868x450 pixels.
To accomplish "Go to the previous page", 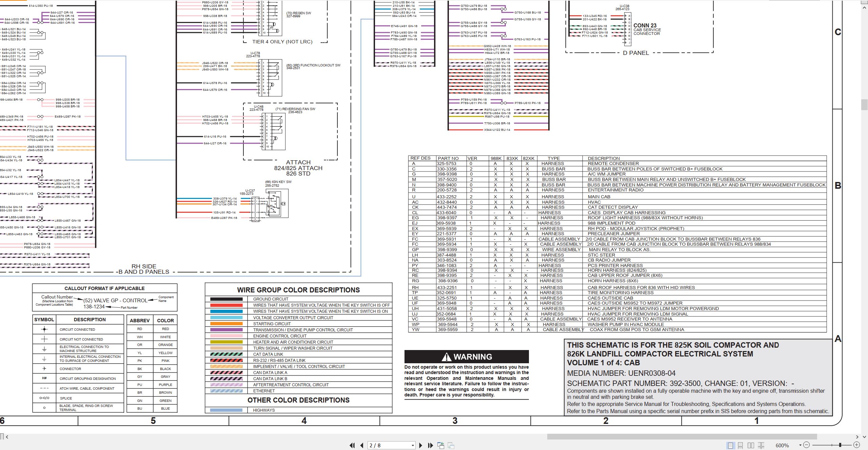I will tap(362, 445).
